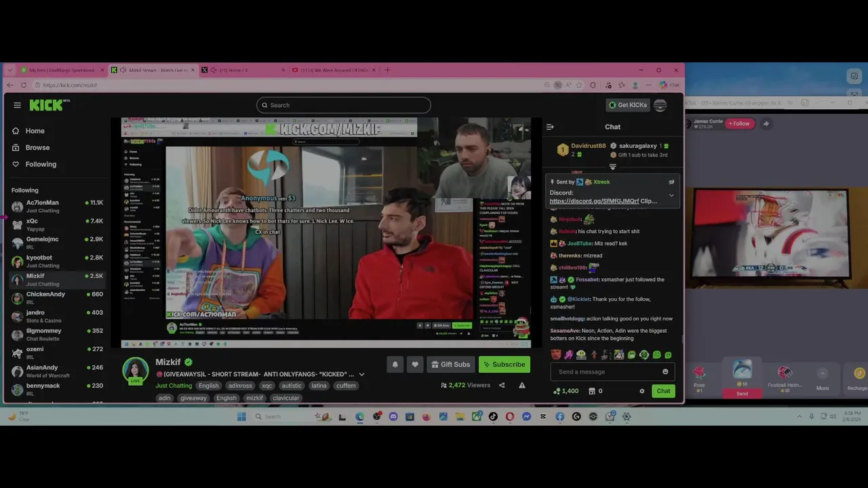Select the Football Helmet gift

[x=785, y=378]
